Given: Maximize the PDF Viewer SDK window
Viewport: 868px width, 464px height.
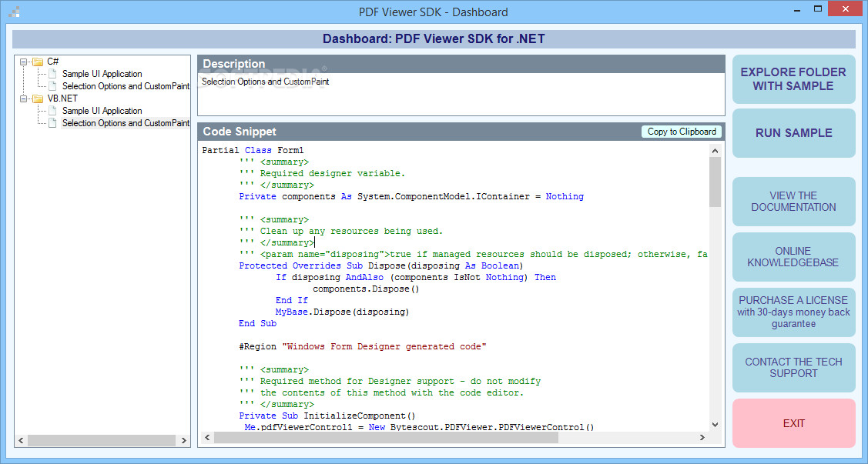Looking at the screenshot, I should [818, 10].
